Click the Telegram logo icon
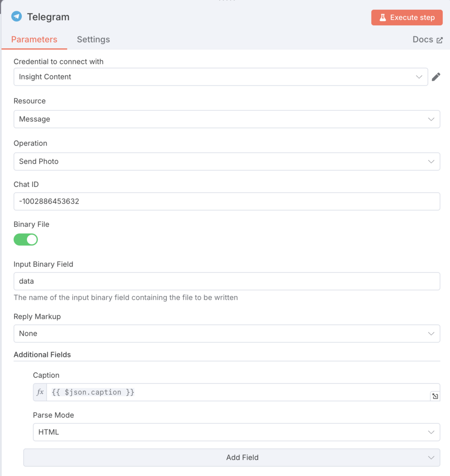450x476 pixels. click(x=17, y=16)
